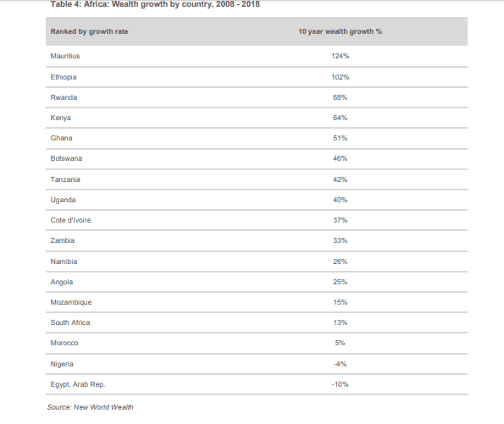Select the Namibia country name
The height and width of the screenshot is (424, 504).
pyautogui.click(x=64, y=262)
